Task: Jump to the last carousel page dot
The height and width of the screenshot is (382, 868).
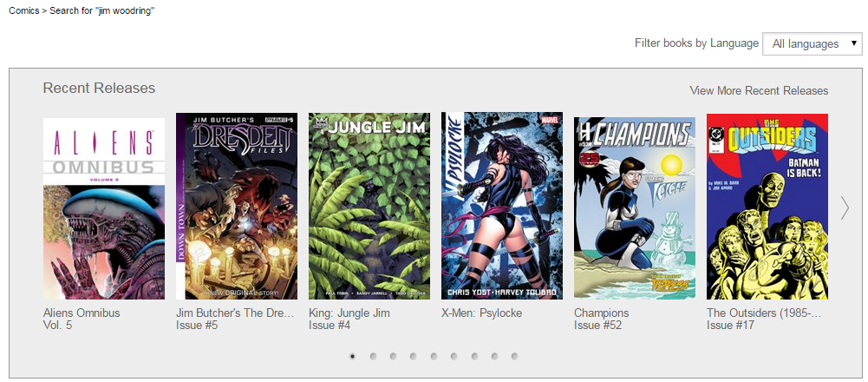Action: [x=515, y=357]
